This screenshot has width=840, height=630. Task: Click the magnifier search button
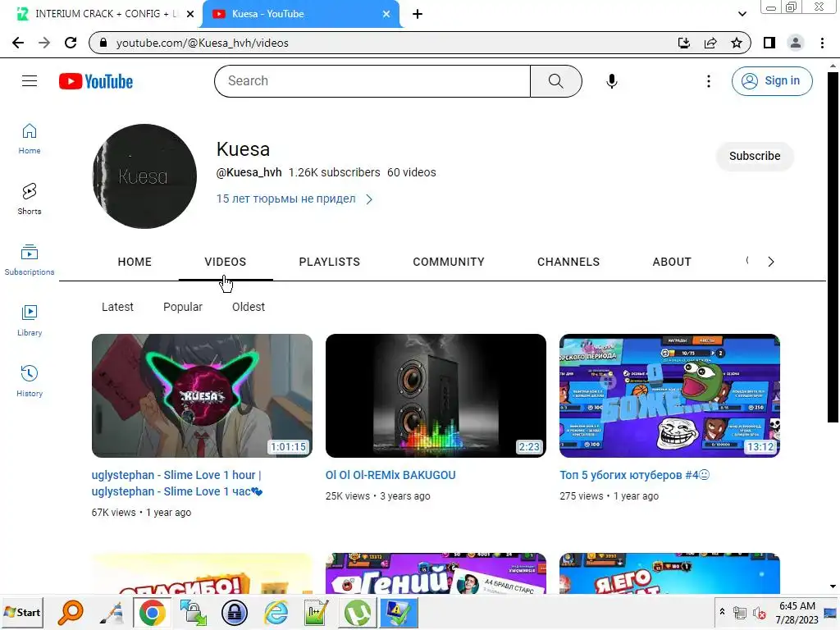(556, 81)
